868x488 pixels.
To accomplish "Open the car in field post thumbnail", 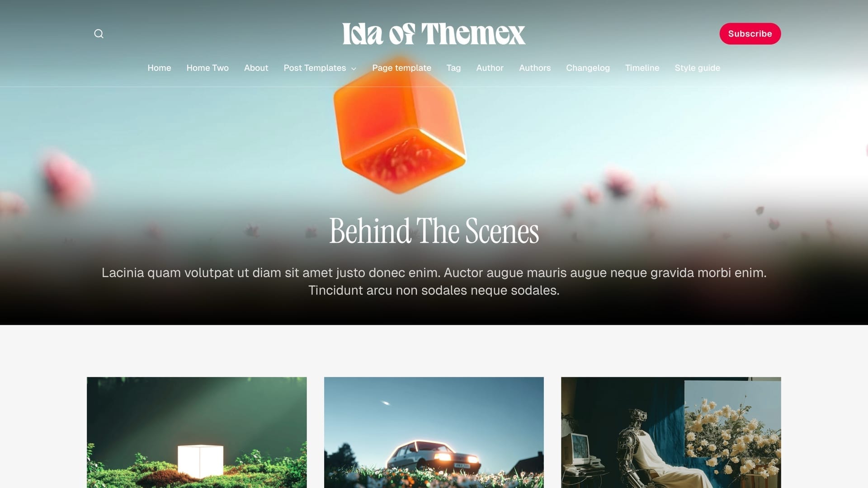I will [x=434, y=432].
